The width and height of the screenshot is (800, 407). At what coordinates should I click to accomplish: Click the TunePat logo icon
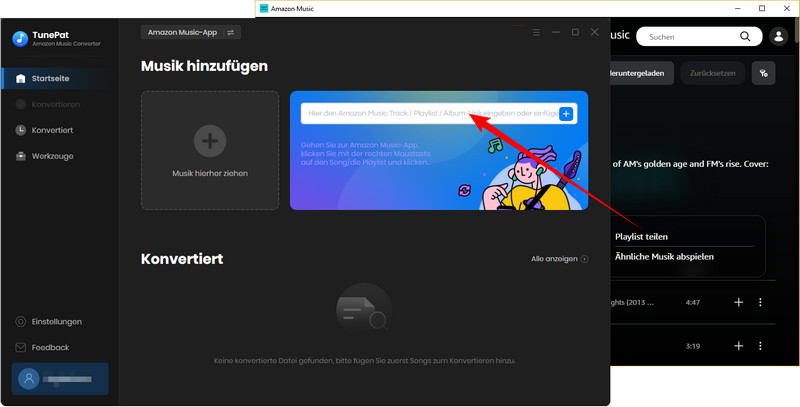20,39
